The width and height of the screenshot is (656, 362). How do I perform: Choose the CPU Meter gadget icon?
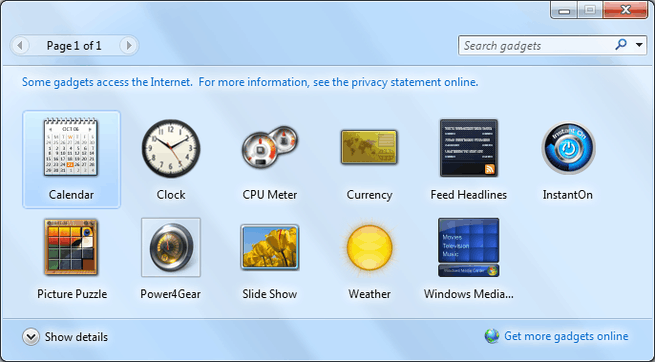(270, 147)
